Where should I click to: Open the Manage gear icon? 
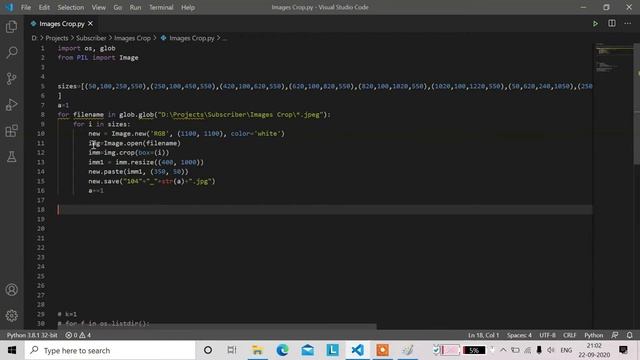click(x=11, y=316)
